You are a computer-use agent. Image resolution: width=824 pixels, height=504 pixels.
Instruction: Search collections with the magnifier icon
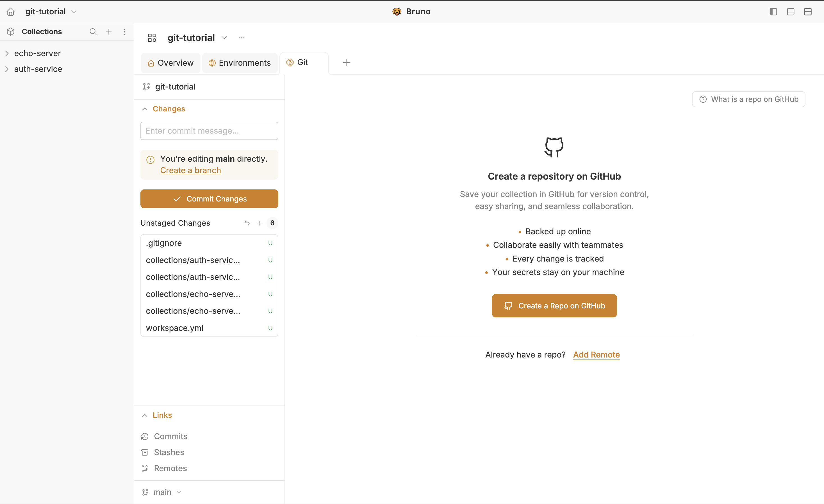[93, 32]
